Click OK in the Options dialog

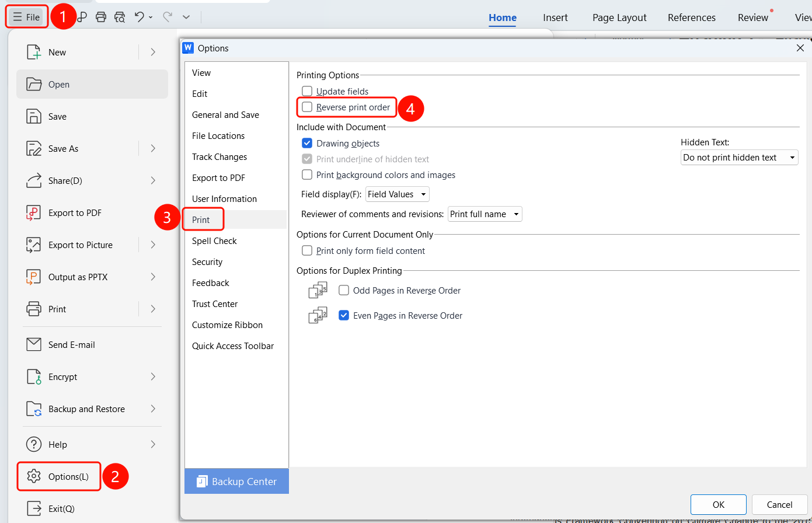point(719,504)
